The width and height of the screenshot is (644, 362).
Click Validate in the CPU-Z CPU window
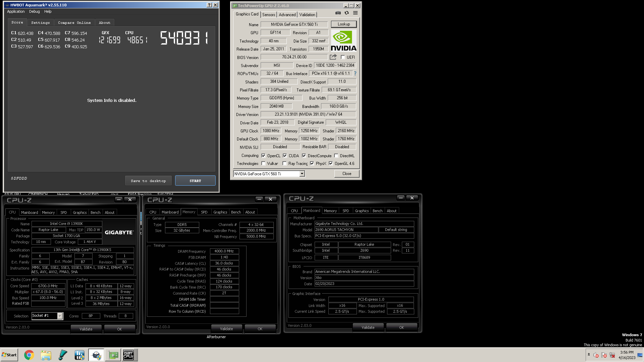86,329
